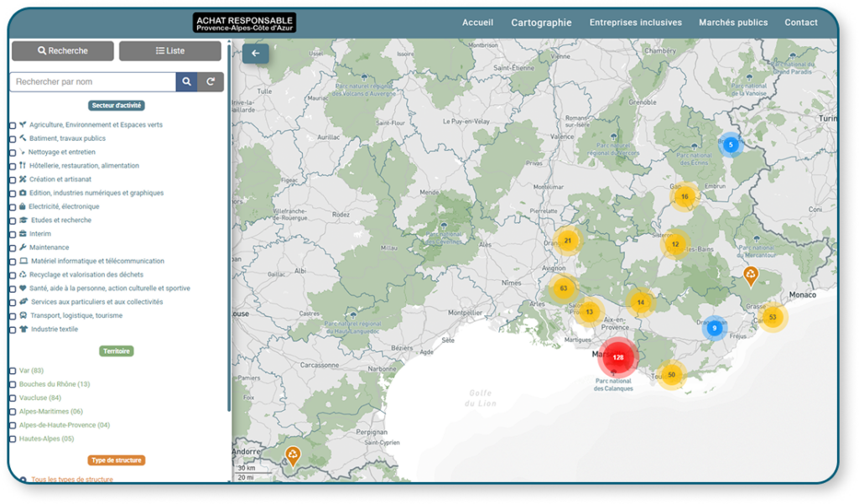Click the magnifier search submit icon
The width and height of the screenshot is (859, 504).
click(x=186, y=81)
